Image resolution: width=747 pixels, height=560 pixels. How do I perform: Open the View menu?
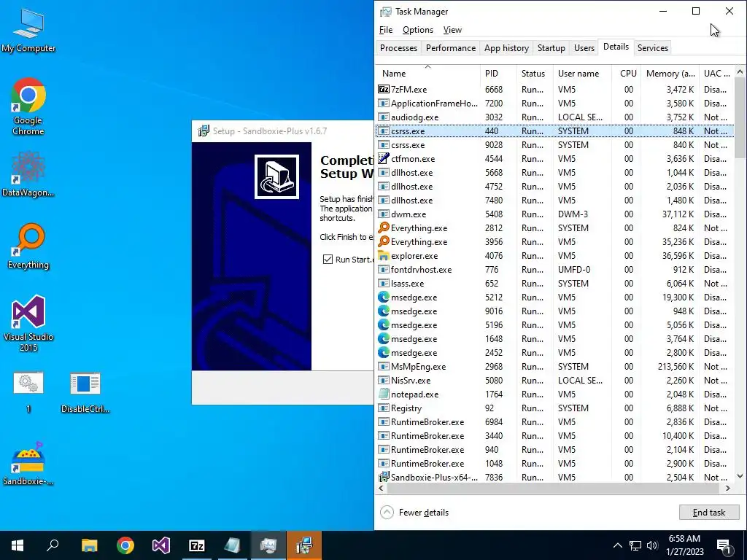point(452,29)
